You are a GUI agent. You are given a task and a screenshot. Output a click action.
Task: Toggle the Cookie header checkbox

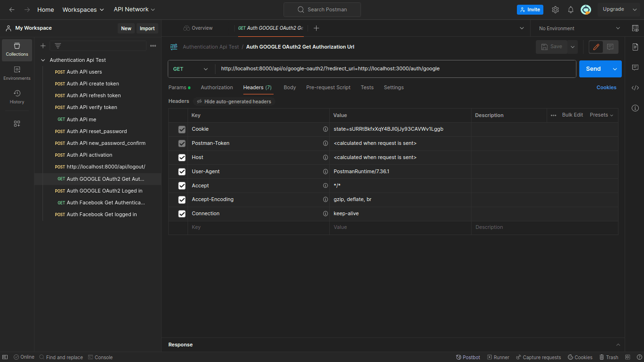point(182,129)
